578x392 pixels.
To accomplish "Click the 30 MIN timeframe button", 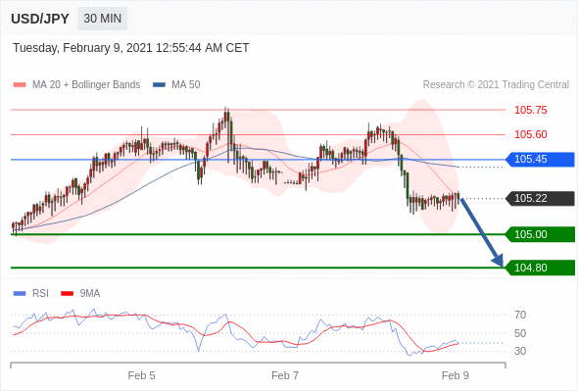I will 103,19.
